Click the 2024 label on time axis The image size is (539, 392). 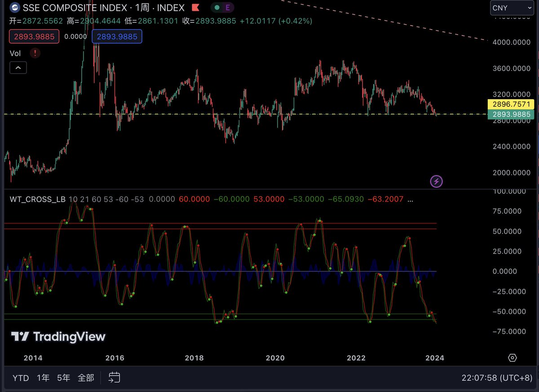coord(434,358)
